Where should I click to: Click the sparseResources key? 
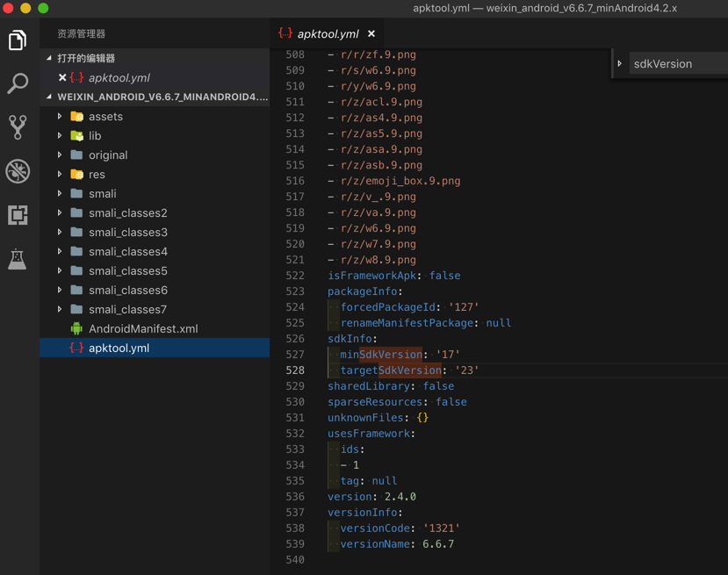click(375, 402)
